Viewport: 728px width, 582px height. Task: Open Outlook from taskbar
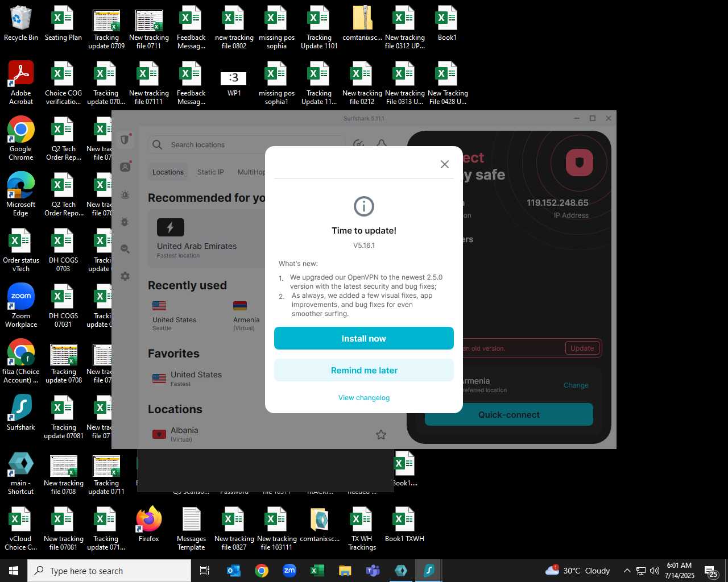tap(234, 571)
